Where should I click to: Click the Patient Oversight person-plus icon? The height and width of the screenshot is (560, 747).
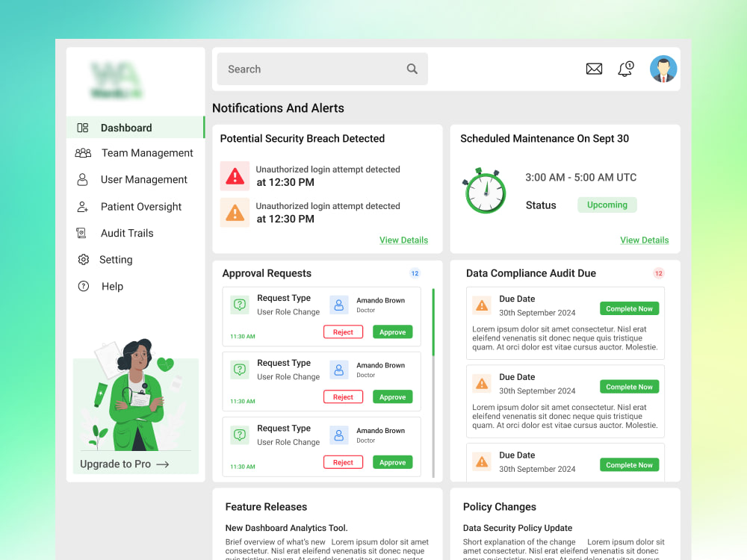[82, 207]
